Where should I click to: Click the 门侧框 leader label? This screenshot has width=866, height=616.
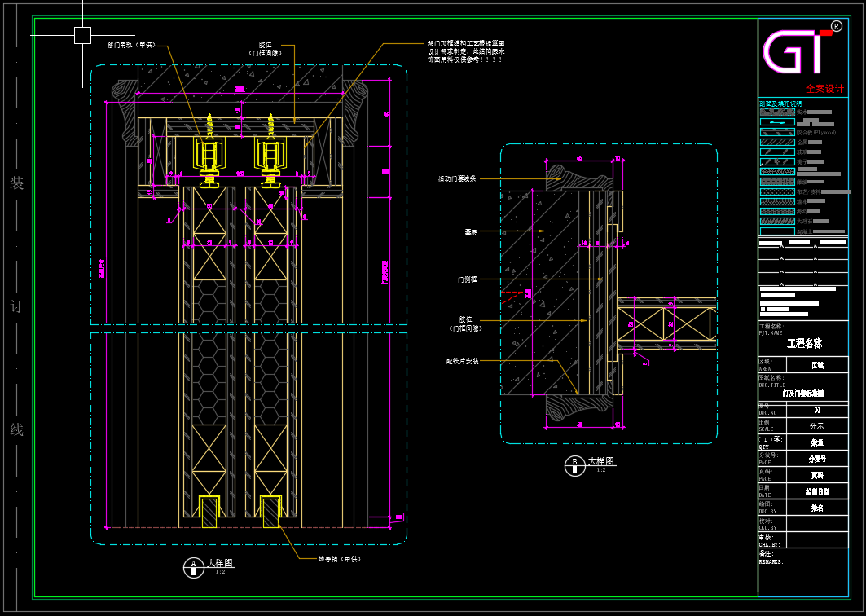[x=467, y=279]
